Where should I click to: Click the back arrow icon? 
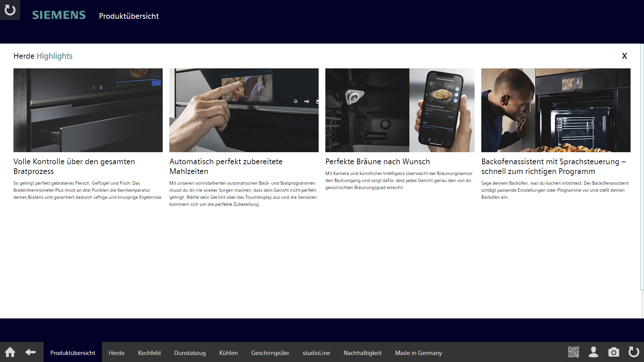[x=31, y=352]
